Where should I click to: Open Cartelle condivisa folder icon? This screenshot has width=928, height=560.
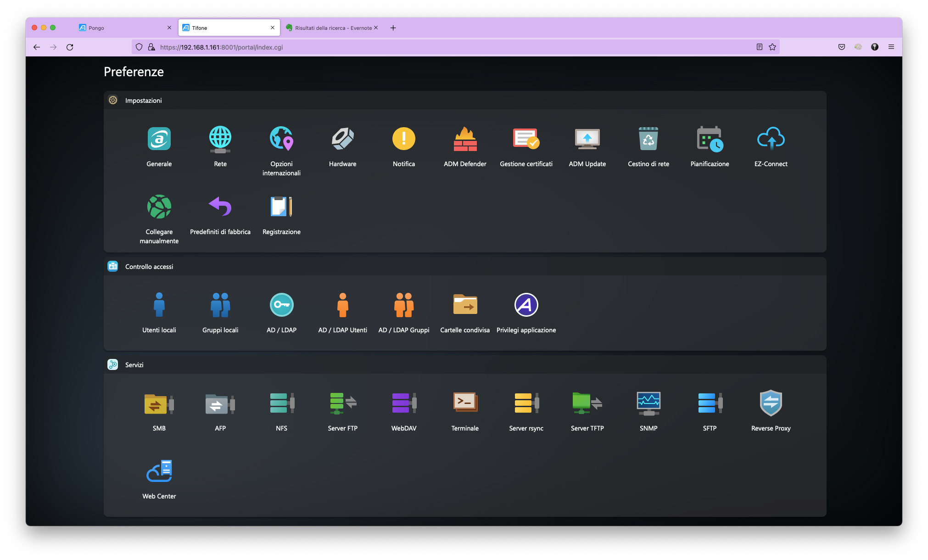tap(465, 305)
